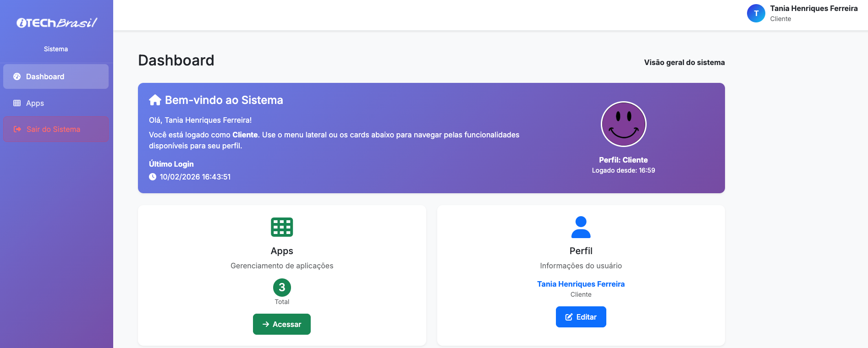Click the blue T user avatar
Image resolution: width=868 pixels, height=348 pixels.
click(x=756, y=13)
